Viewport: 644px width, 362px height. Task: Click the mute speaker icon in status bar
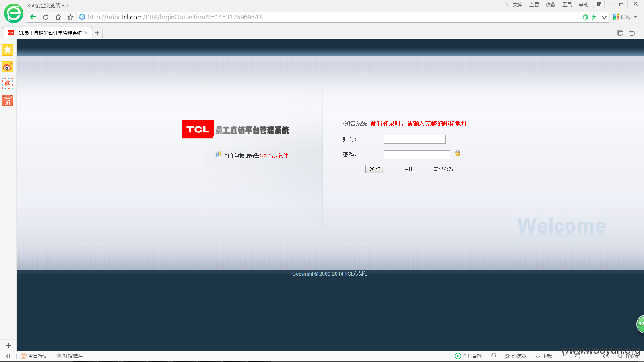(x=606, y=356)
